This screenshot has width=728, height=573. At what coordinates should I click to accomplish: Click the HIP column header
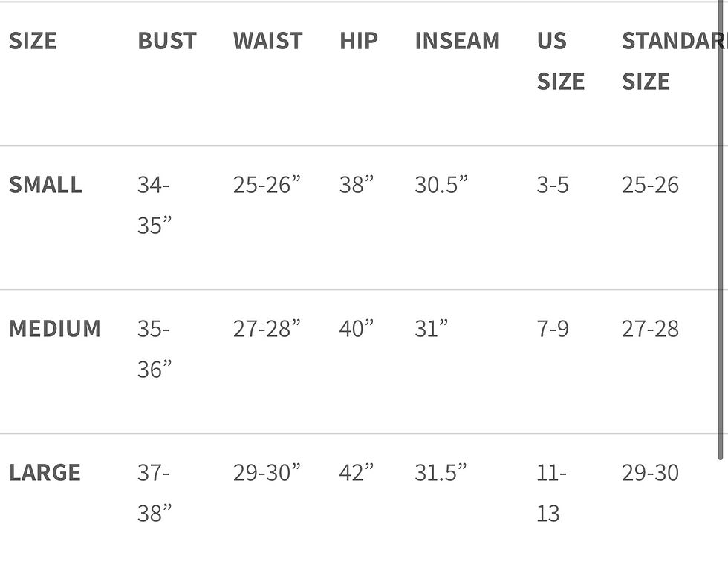(359, 41)
